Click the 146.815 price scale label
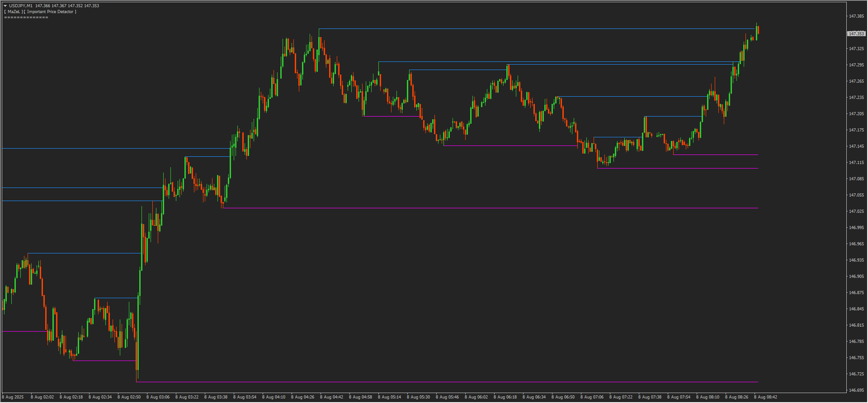 coord(856,325)
